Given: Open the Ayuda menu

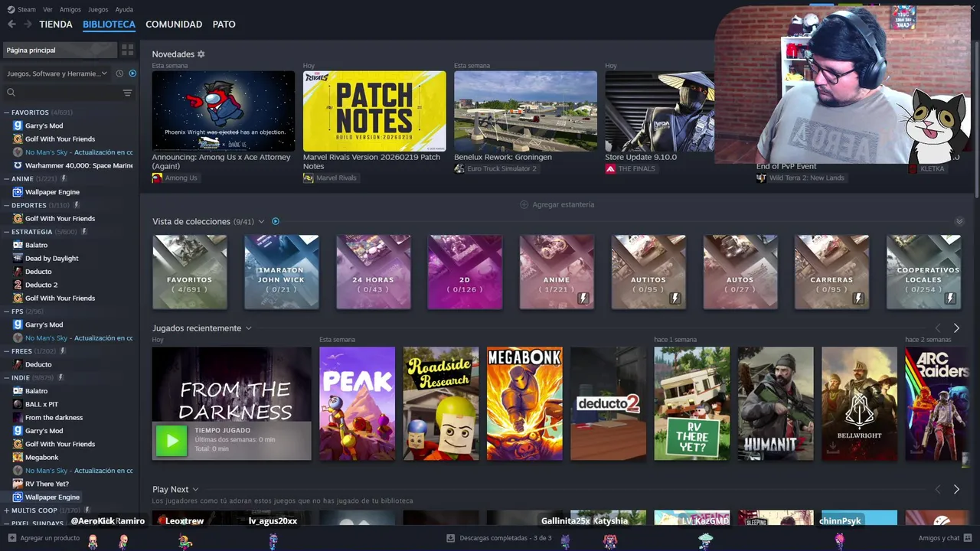Looking at the screenshot, I should point(124,9).
